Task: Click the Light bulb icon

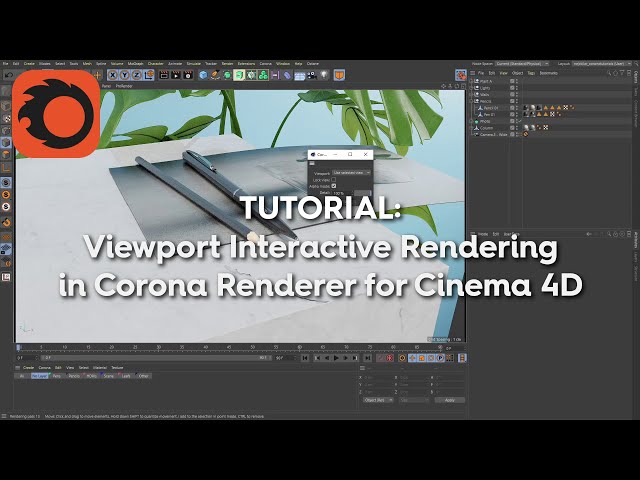Action: (324, 75)
